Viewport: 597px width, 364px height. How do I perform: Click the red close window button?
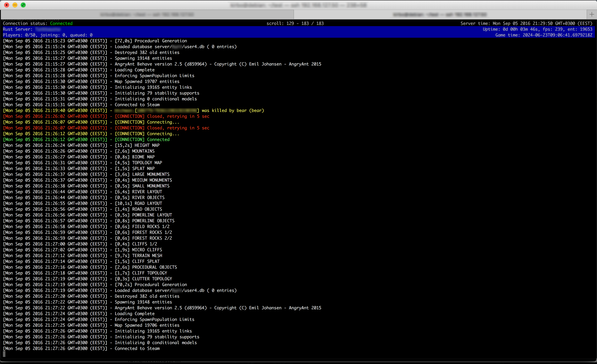click(7, 5)
